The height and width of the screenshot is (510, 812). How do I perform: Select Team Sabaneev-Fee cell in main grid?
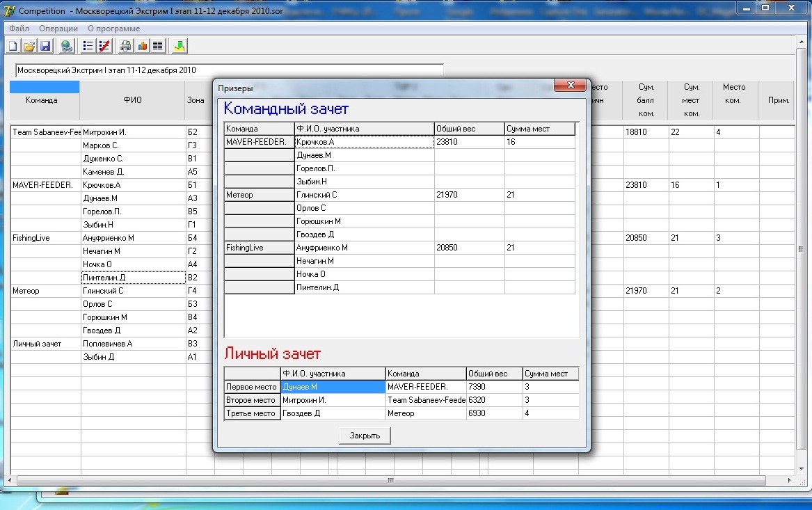pos(45,132)
